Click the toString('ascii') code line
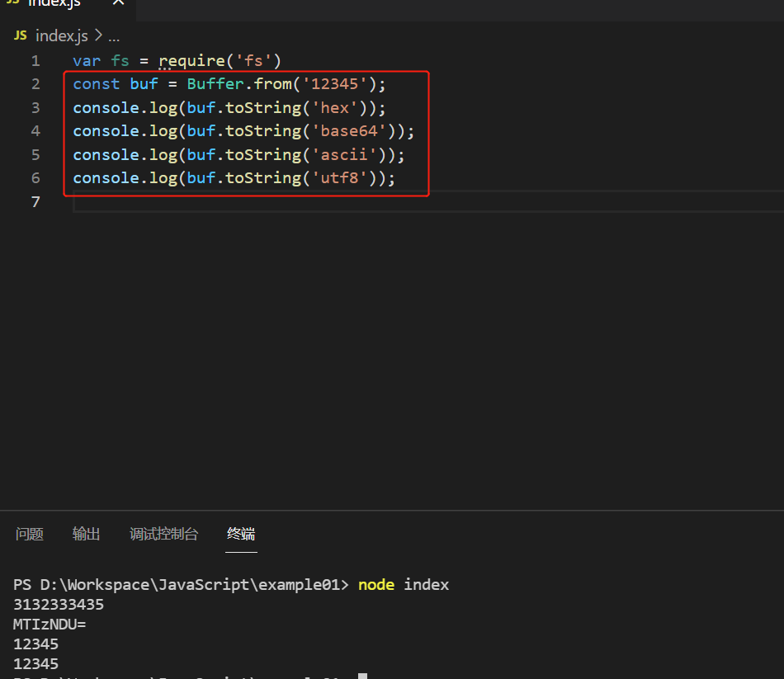The height and width of the screenshot is (679, 784). pyautogui.click(x=239, y=155)
